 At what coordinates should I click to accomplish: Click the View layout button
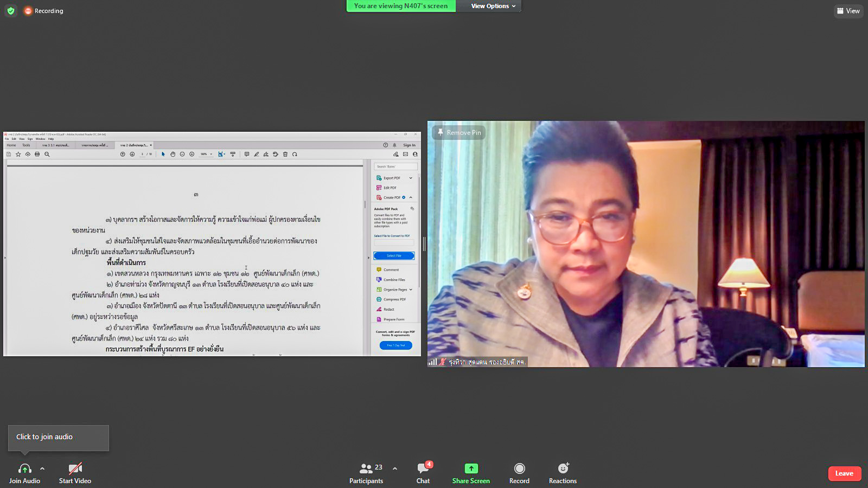point(848,11)
